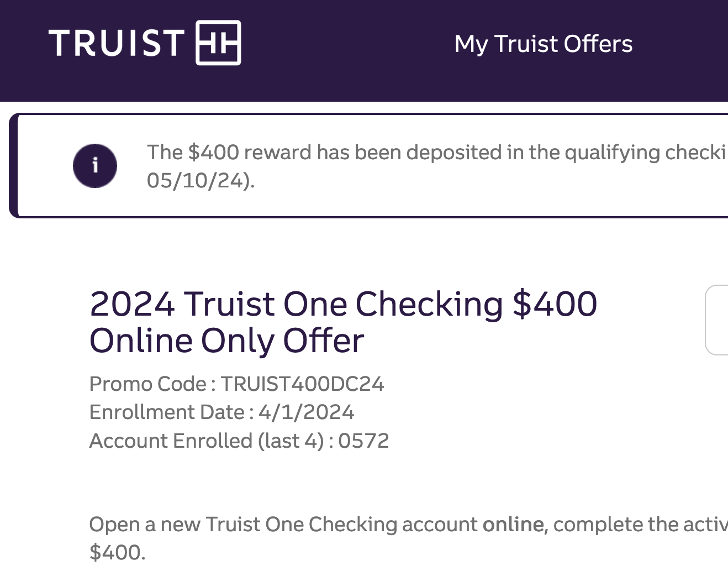Viewport: 728px width, 576px height.
Task: Click the $400. amount at the bottom
Action: pos(117,552)
